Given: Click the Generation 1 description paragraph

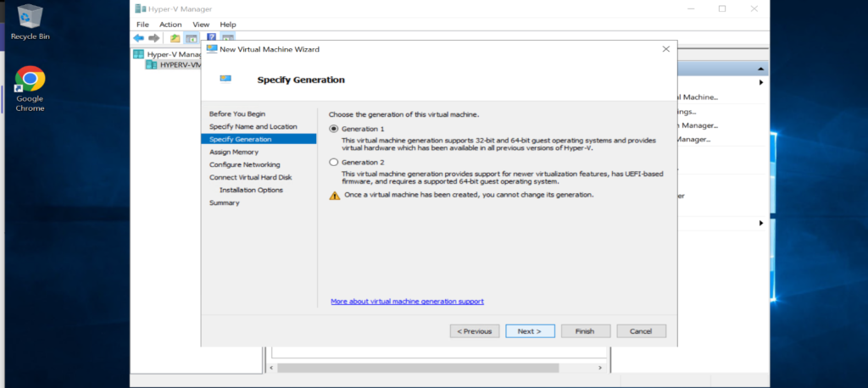Looking at the screenshot, I should [498, 145].
